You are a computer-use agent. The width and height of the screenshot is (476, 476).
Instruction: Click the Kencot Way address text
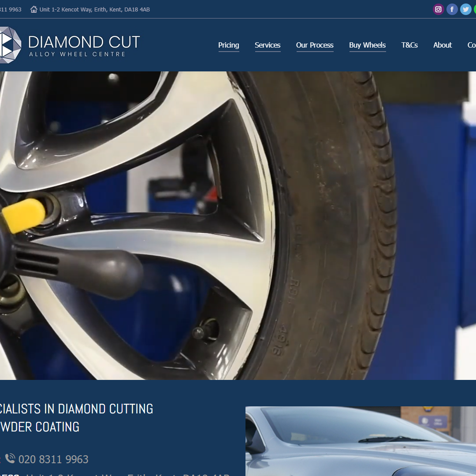(x=95, y=9)
